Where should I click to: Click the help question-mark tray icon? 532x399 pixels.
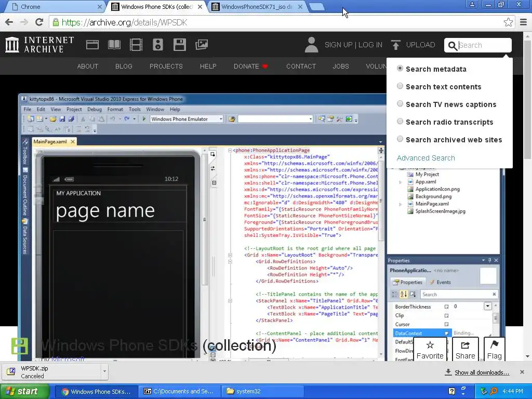click(451, 391)
